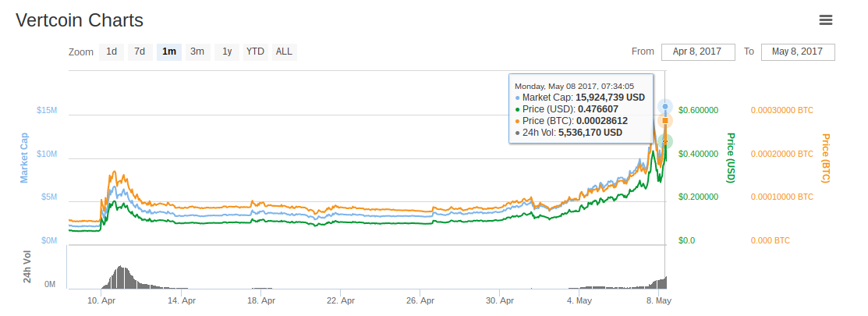Viewport: 868px width, 316px height.
Task: Click the $5M market cap axis label
Action: pos(48,197)
